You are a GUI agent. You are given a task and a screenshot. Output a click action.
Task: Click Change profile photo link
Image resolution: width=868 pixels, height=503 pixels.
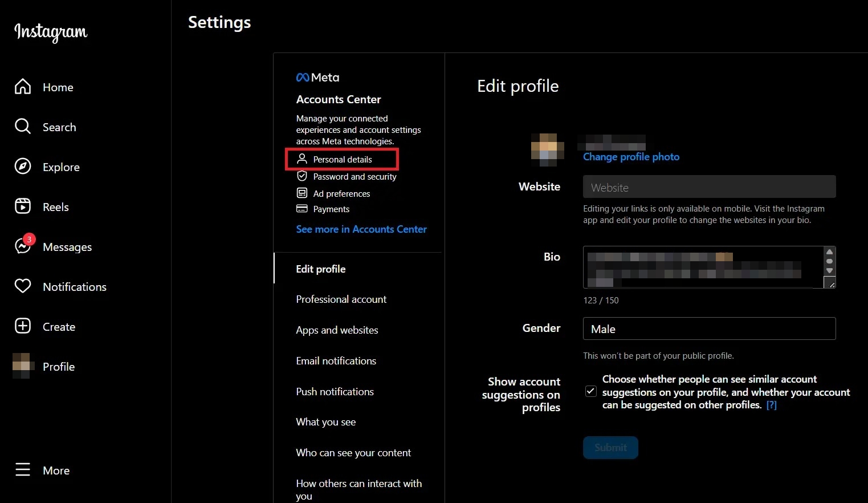[631, 157]
